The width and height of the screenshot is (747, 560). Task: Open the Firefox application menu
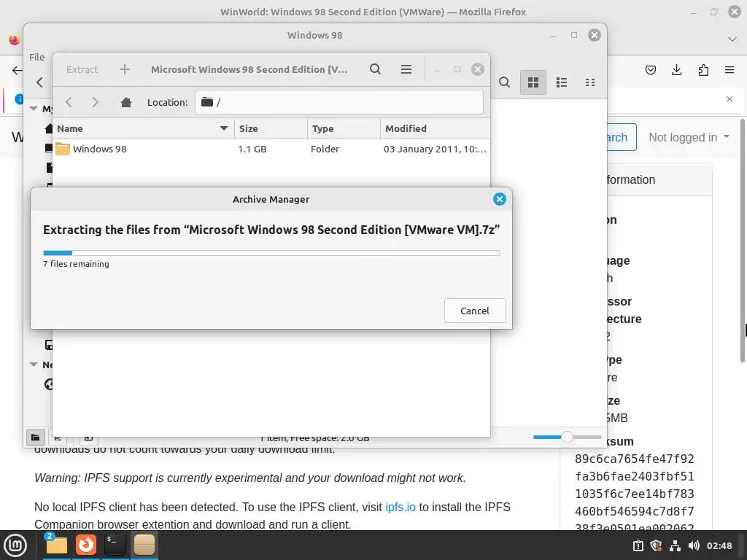729,71
